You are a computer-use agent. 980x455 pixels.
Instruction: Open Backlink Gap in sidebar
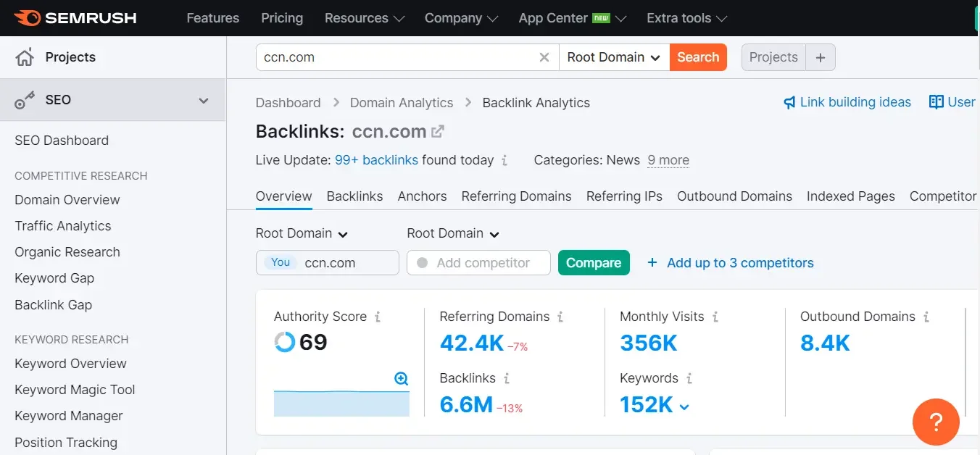point(53,305)
